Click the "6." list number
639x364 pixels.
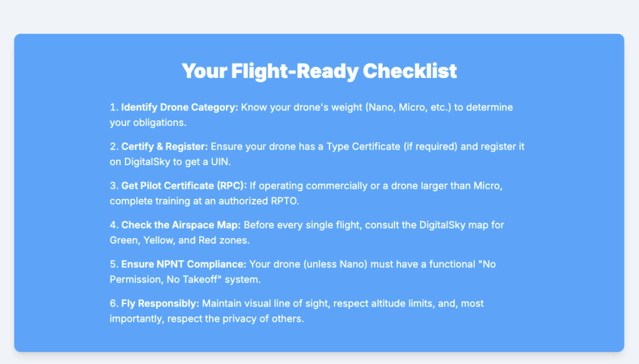click(x=114, y=304)
